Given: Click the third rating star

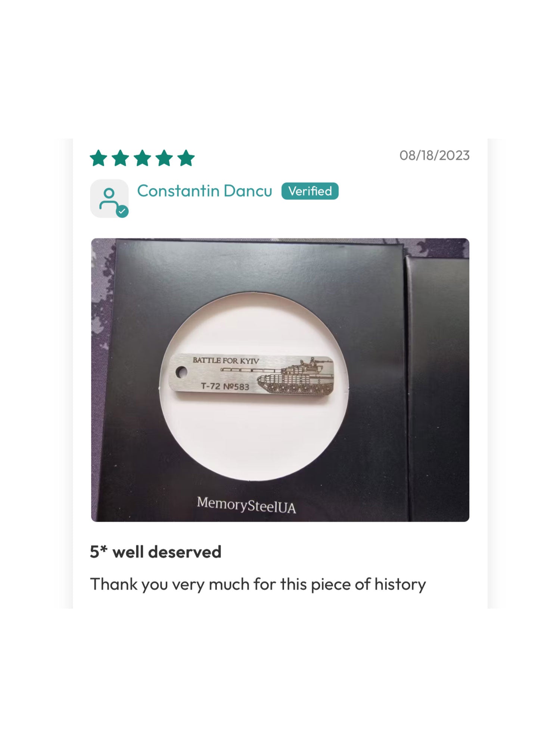Looking at the screenshot, I should (x=143, y=158).
